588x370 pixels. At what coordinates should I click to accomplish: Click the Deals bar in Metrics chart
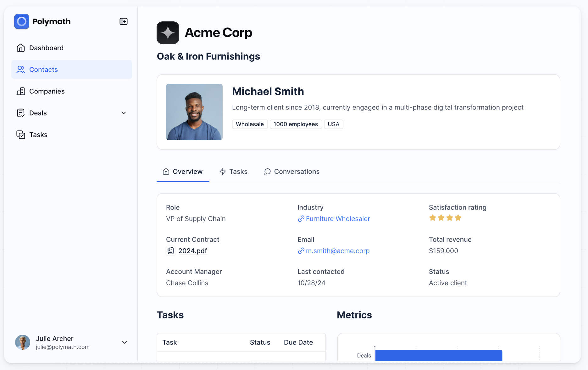tap(439, 356)
